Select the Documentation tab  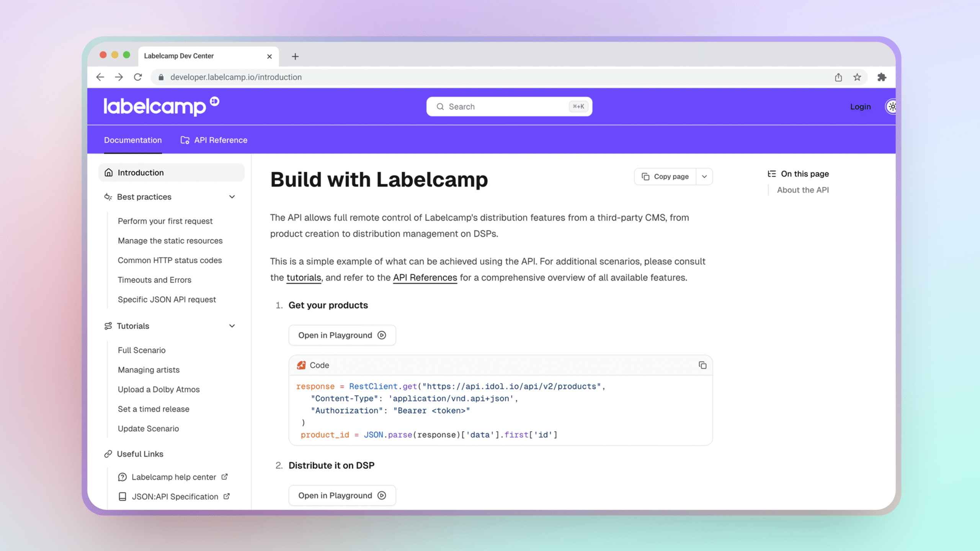[x=133, y=140]
